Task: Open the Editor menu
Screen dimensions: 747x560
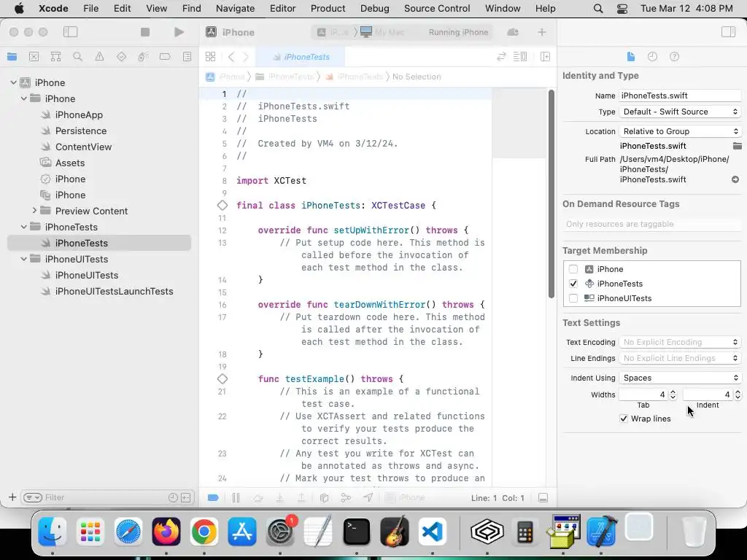Action: click(282, 9)
